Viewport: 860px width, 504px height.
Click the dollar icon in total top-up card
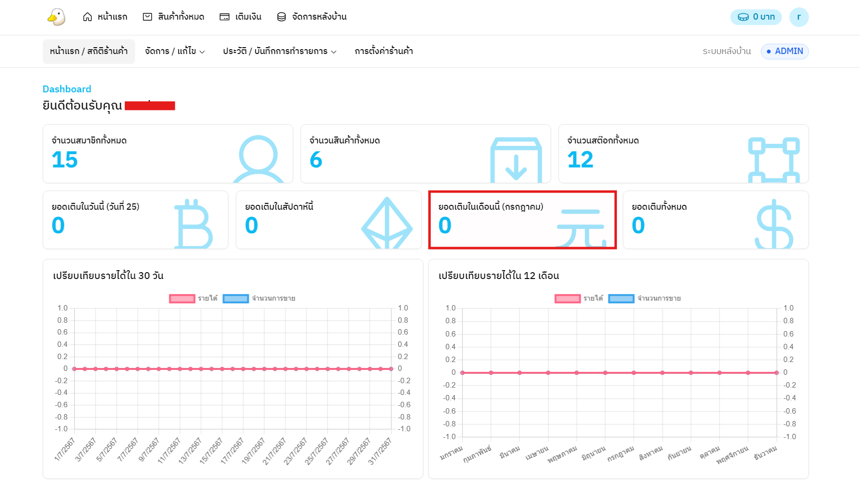pyautogui.click(x=774, y=224)
